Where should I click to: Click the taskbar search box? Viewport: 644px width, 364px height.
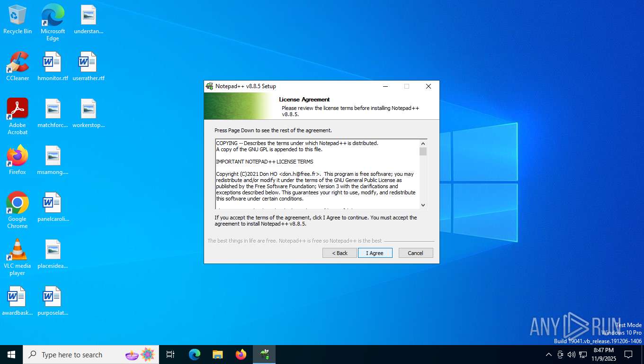[x=91, y=355]
